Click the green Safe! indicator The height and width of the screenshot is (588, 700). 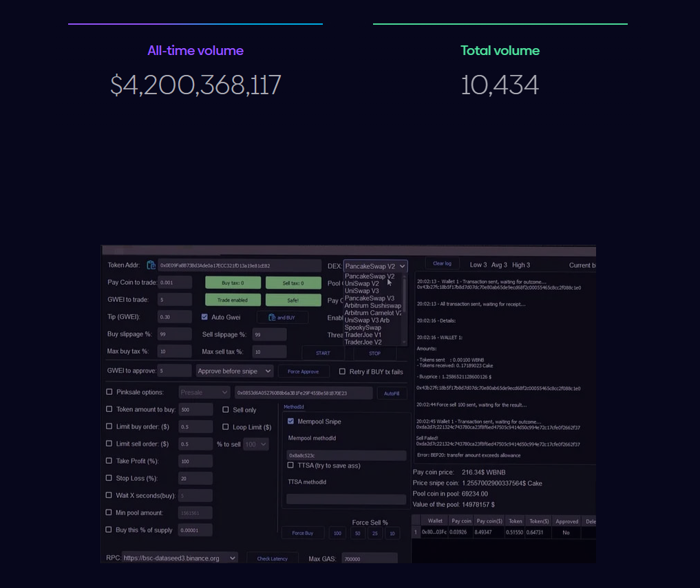tap(293, 300)
